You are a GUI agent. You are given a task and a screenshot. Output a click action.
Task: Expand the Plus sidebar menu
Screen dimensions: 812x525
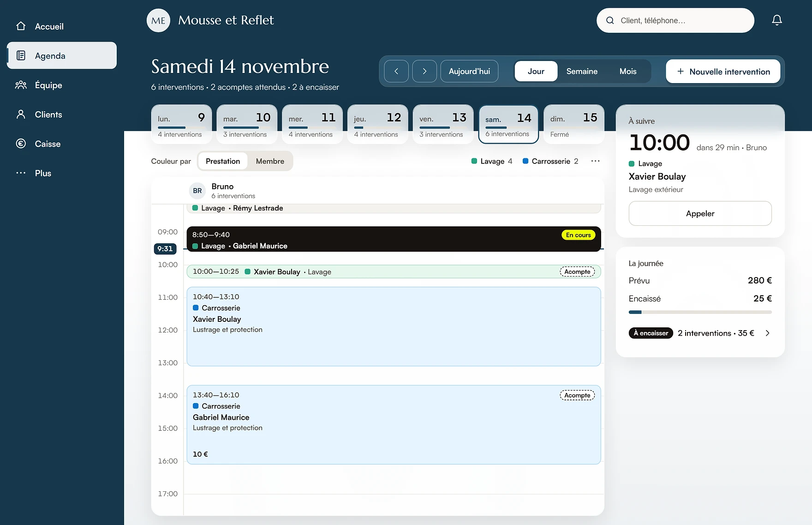[62, 173]
